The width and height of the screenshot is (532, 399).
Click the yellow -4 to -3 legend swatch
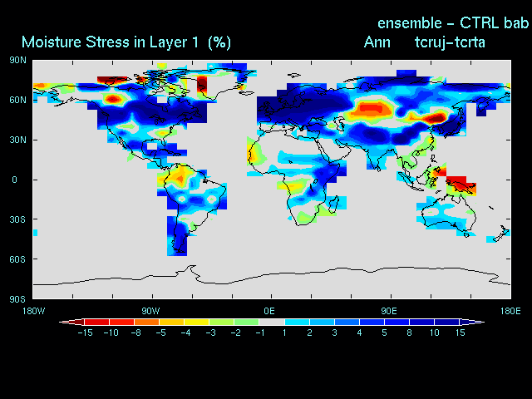pos(196,321)
